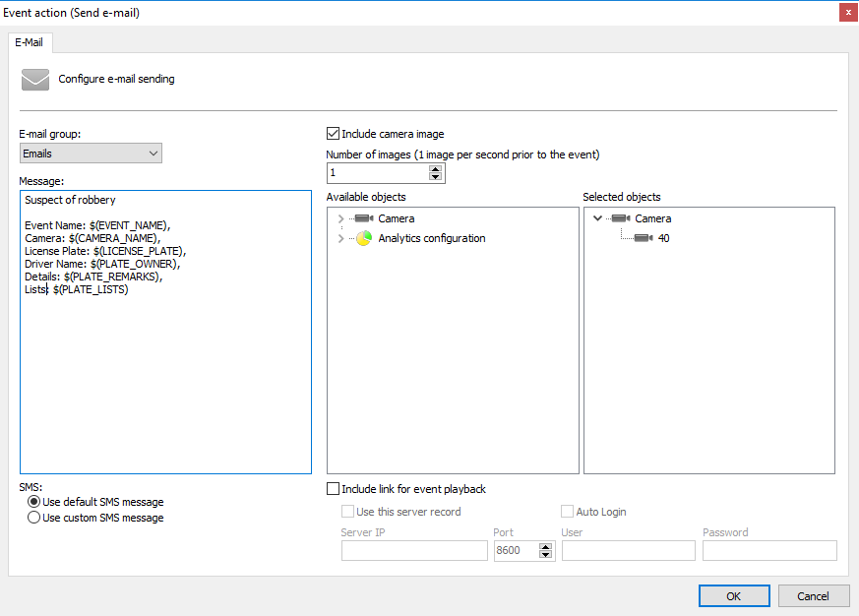Viewport: 859px width, 616px height.
Task: Enable Include link for event playback
Action: click(334, 489)
